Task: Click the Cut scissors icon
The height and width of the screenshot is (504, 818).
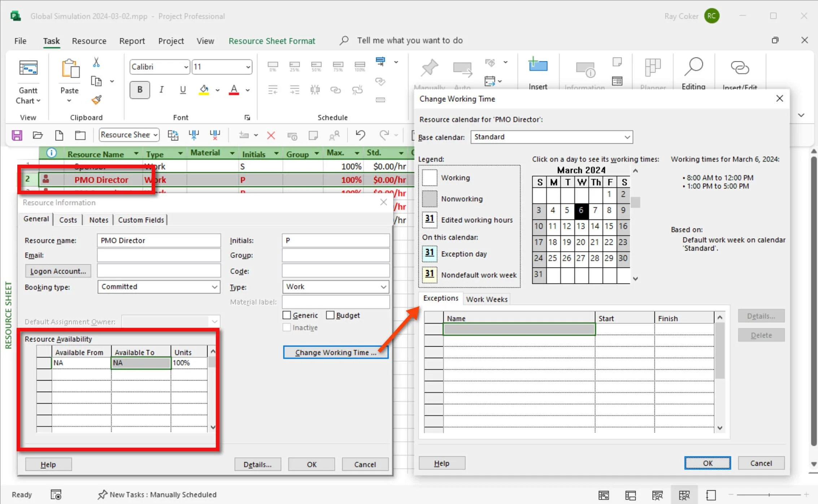Action: [96, 62]
